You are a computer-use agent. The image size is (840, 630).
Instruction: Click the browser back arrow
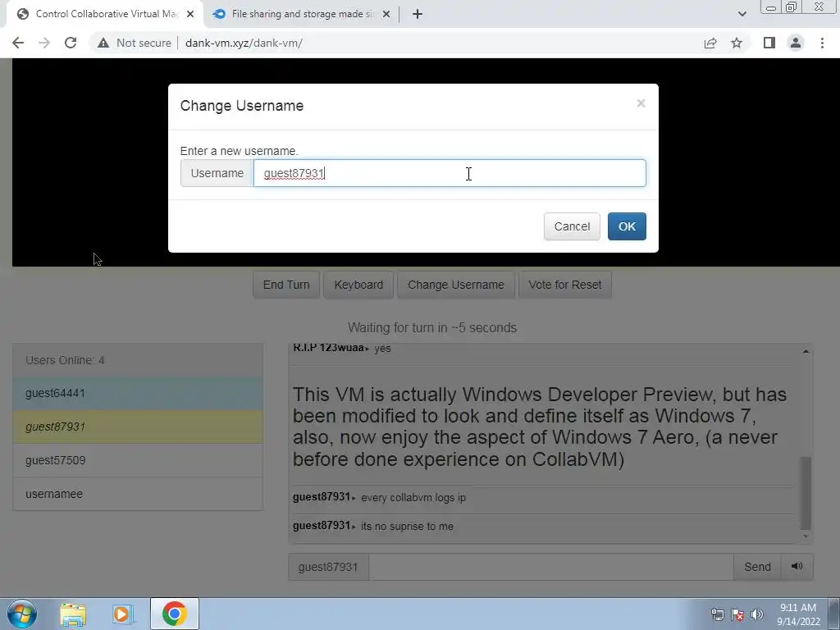pos(18,43)
